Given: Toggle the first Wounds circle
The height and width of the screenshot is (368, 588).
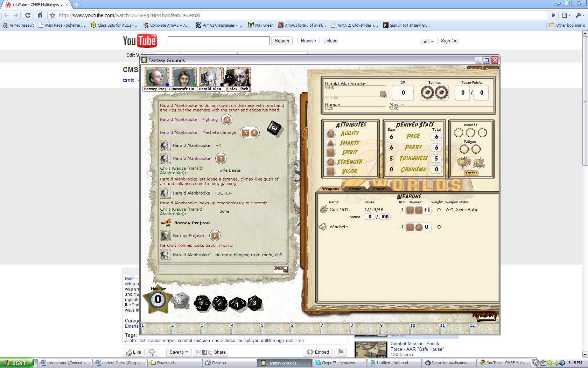Looking at the screenshot, I should (x=458, y=133).
